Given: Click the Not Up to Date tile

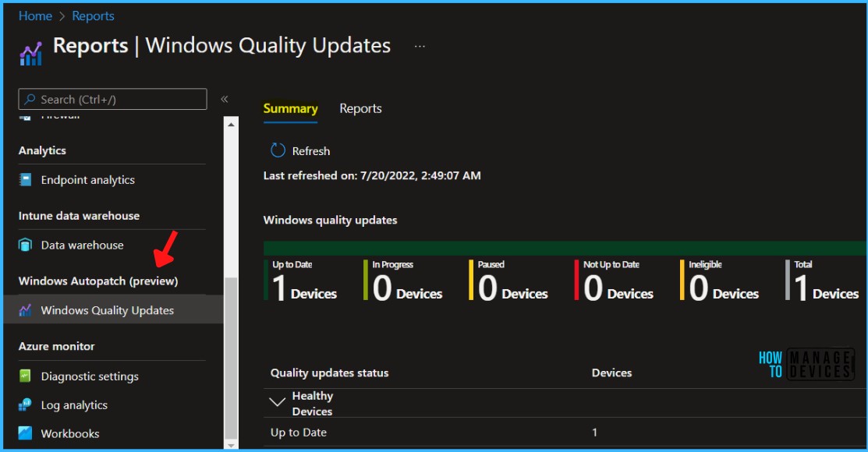Looking at the screenshot, I should (x=615, y=281).
